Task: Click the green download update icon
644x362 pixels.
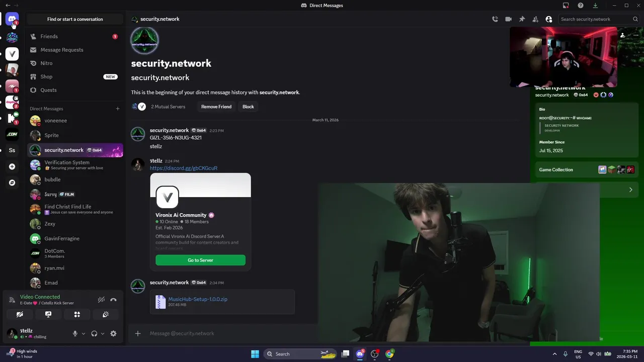Action: (x=595, y=6)
